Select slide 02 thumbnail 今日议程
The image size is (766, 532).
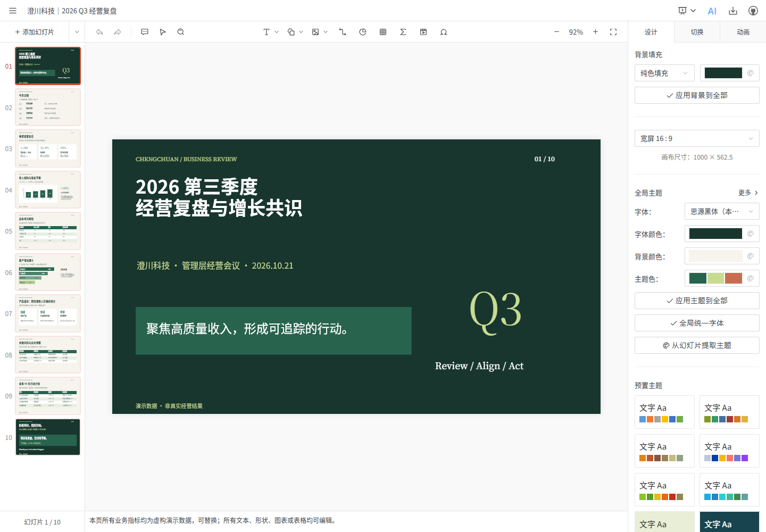[48, 107]
